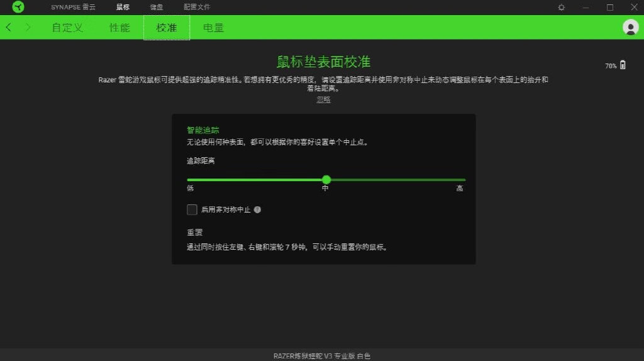Viewport: 644px width, 361px height.
Task: Switch to the 性能 tab
Action: click(119, 28)
